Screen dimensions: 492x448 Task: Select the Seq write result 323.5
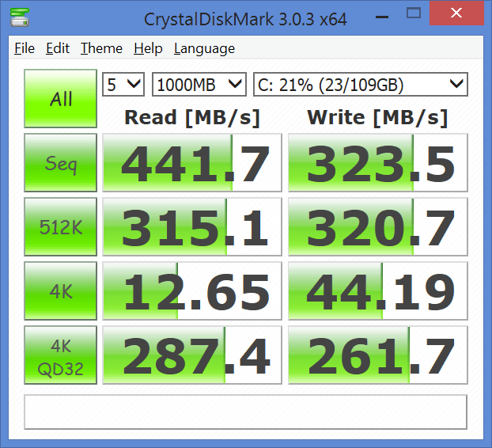[378, 162]
